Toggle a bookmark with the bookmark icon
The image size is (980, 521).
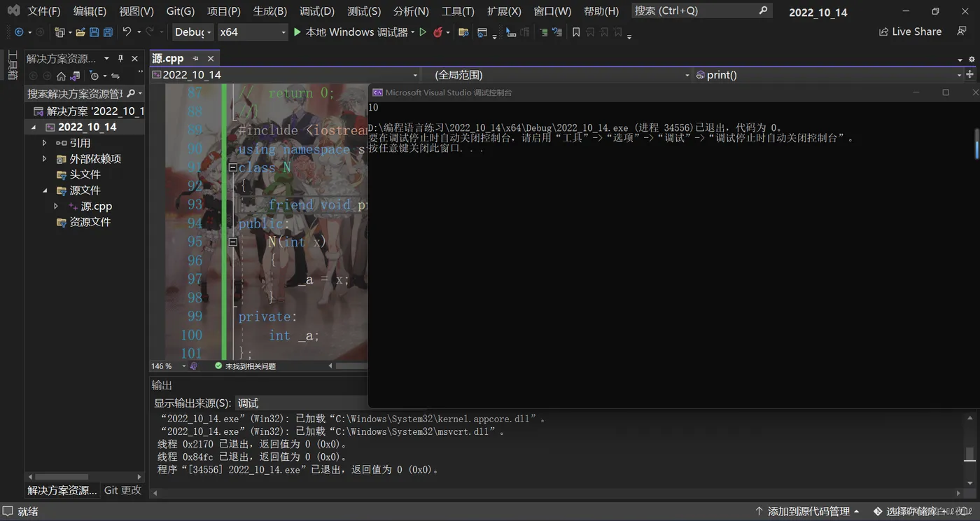click(576, 32)
